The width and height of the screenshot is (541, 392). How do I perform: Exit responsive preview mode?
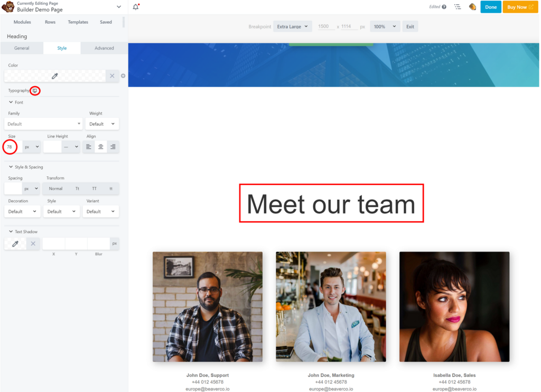(410, 26)
